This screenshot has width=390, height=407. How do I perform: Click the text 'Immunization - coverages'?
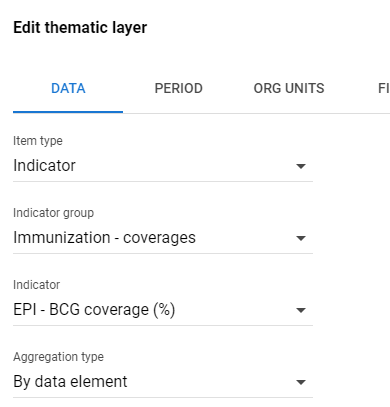tap(104, 238)
